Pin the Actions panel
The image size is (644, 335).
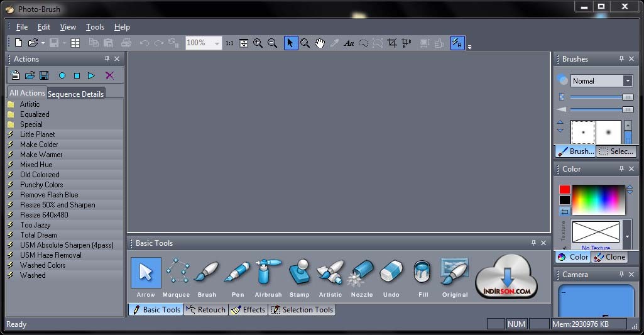(x=107, y=59)
